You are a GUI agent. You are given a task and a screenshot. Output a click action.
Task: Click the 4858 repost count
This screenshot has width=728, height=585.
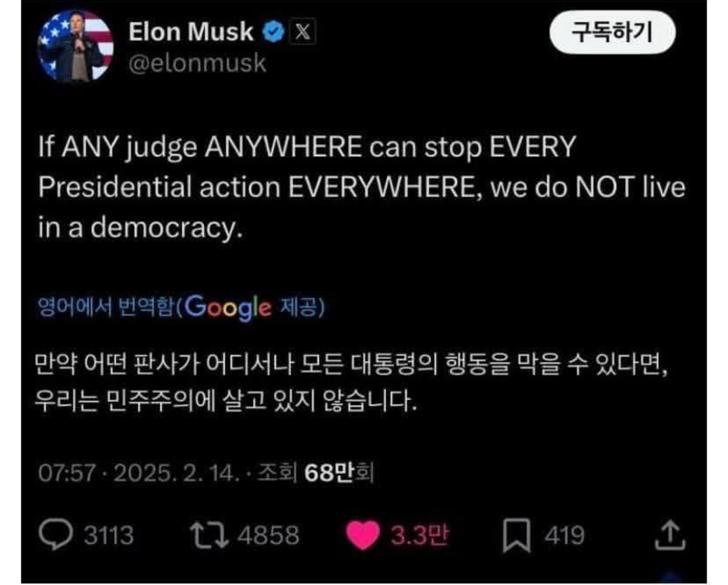pos(268,535)
